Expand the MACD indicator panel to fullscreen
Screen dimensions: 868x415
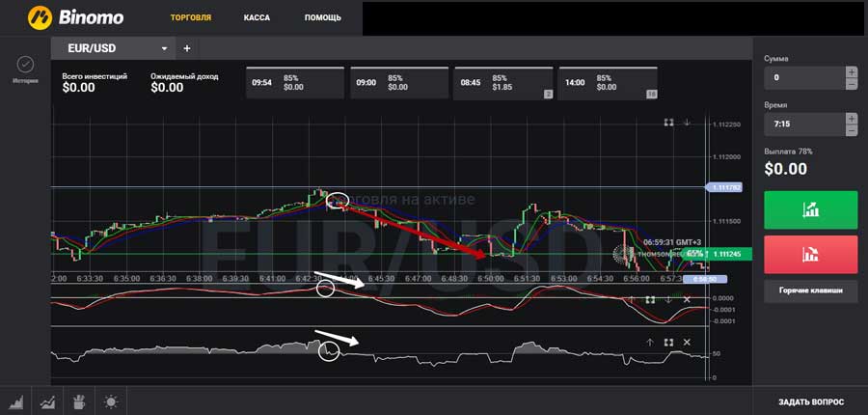[650, 300]
